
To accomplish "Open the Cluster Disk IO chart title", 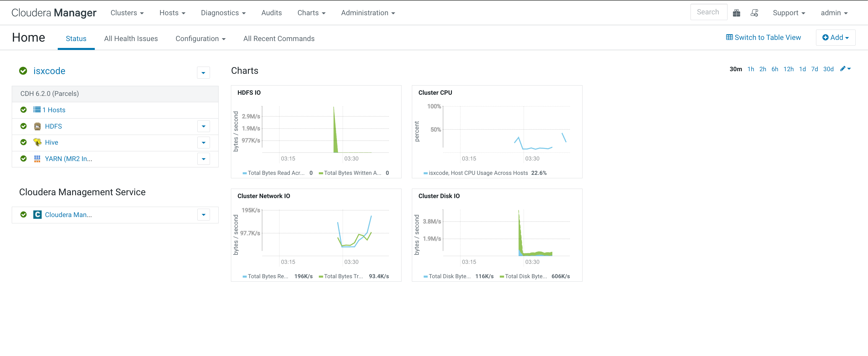I will 439,196.
